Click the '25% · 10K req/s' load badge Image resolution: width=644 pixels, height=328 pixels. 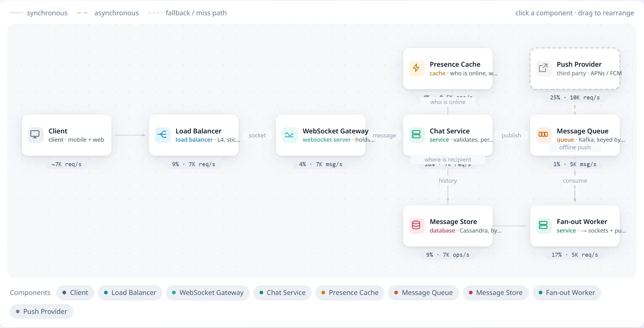tap(575, 98)
